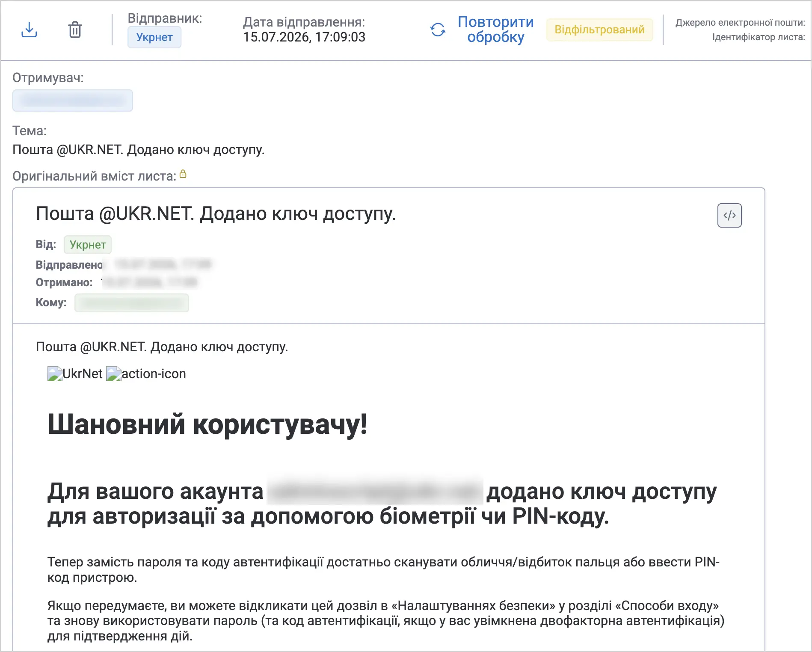Click the send date 15.07.2026, 17:09:03
This screenshot has width=812, height=652.
coord(304,37)
